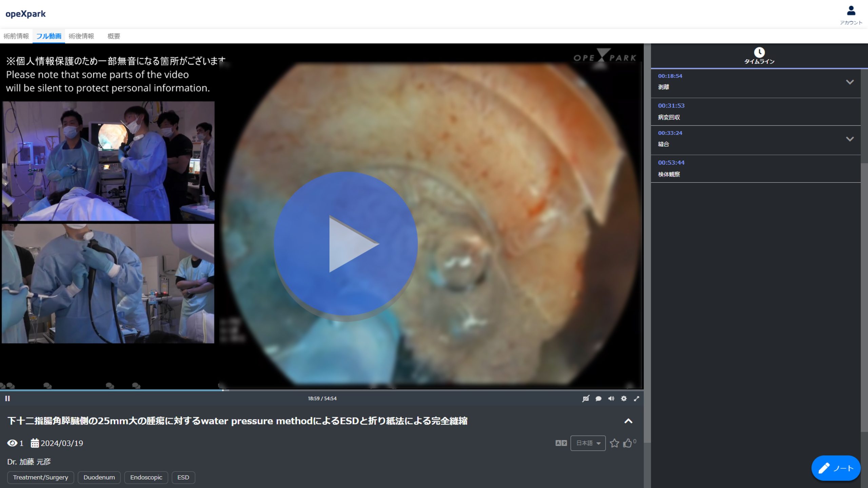868x488 pixels.
Task: Click the タイムライン clock icon
Action: pos(759,53)
